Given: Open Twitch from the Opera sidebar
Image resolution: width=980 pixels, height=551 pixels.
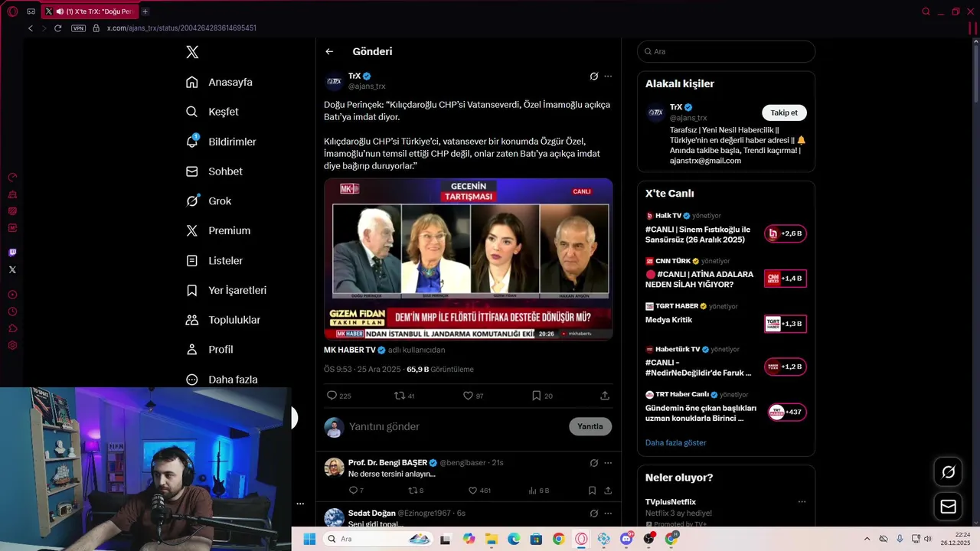Looking at the screenshot, I should 12,253.
